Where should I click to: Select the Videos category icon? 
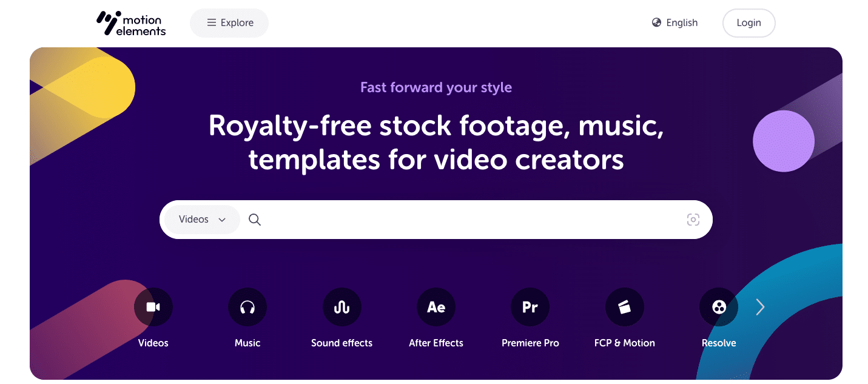(x=153, y=307)
